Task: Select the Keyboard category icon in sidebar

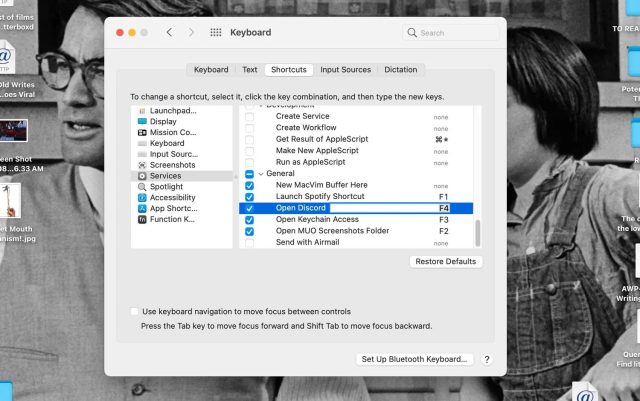Action: pos(142,143)
